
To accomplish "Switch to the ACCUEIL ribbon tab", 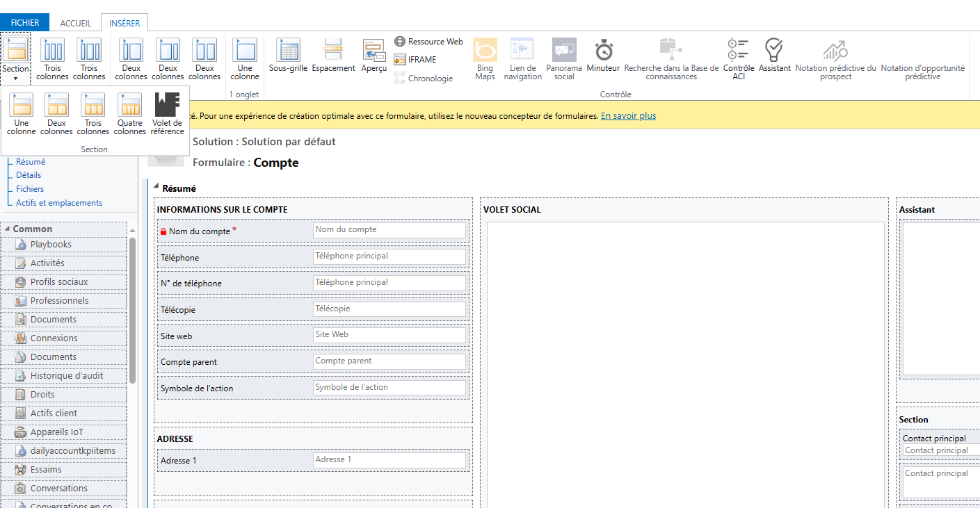I will click(x=75, y=23).
